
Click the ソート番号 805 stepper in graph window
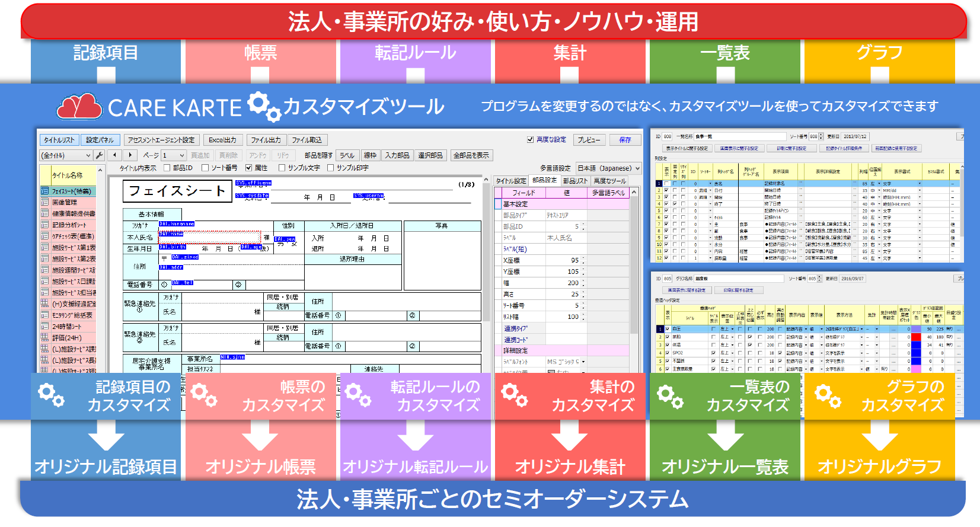click(x=819, y=279)
